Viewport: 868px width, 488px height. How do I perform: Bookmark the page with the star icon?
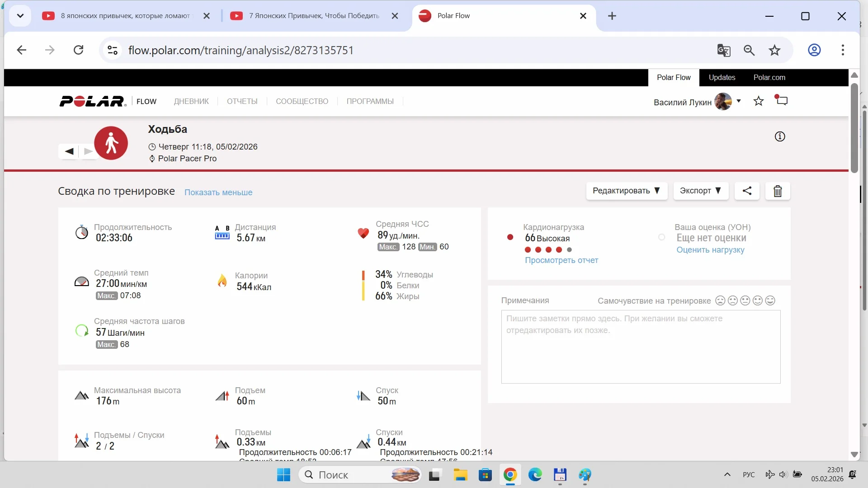774,50
